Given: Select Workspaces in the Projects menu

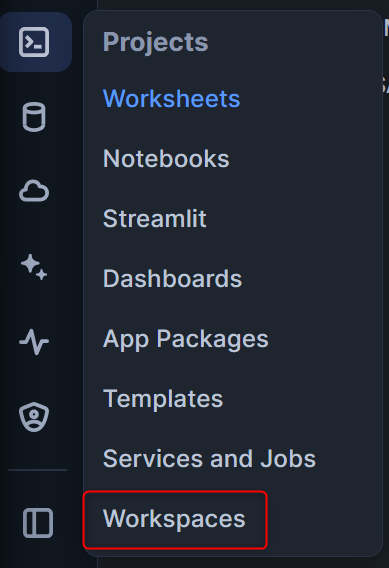Looking at the screenshot, I should [x=175, y=520].
